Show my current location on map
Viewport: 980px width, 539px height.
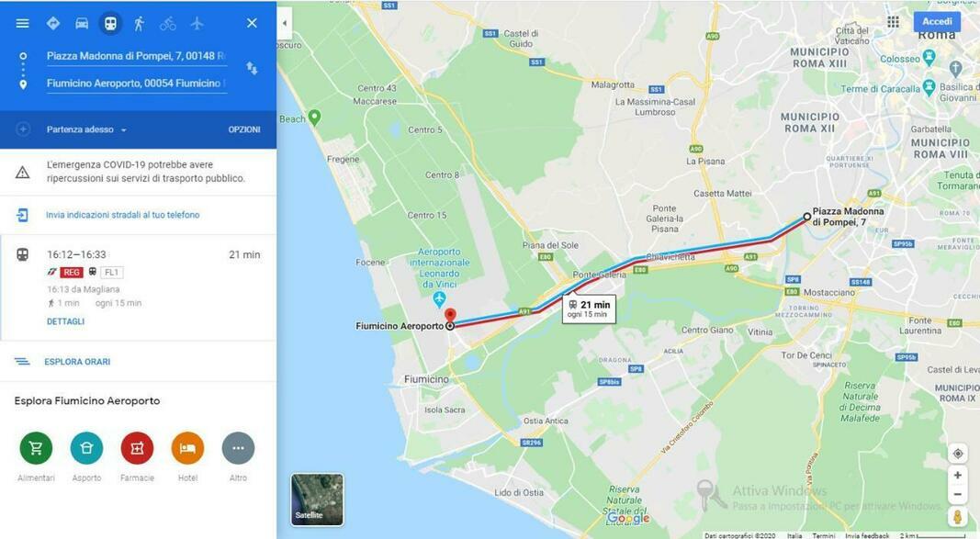pyautogui.click(x=957, y=454)
